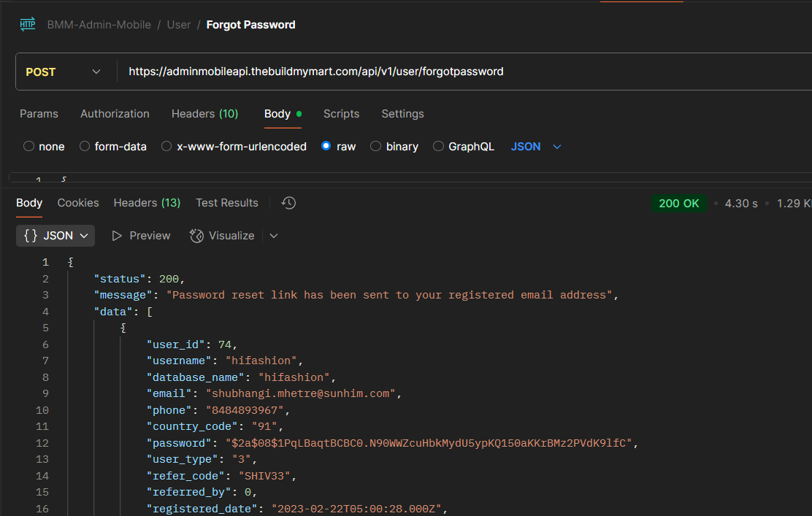This screenshot has height=516, width=812.
Task: Click the "user_type": "3" line
Action: (202, 460)
